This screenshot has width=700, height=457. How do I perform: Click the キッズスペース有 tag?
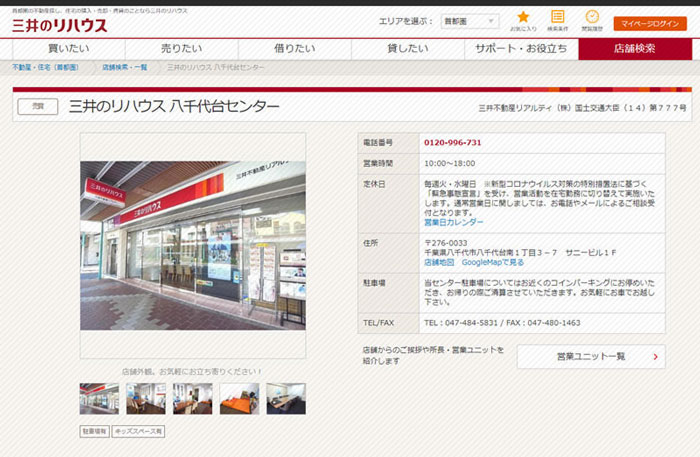pyautogui.click(x=138, y=432)
